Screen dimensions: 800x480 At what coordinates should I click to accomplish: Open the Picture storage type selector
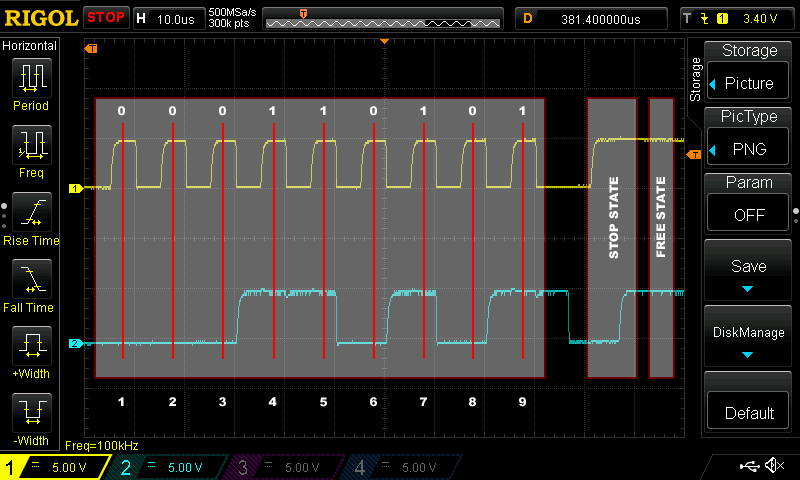pos(748,83)
